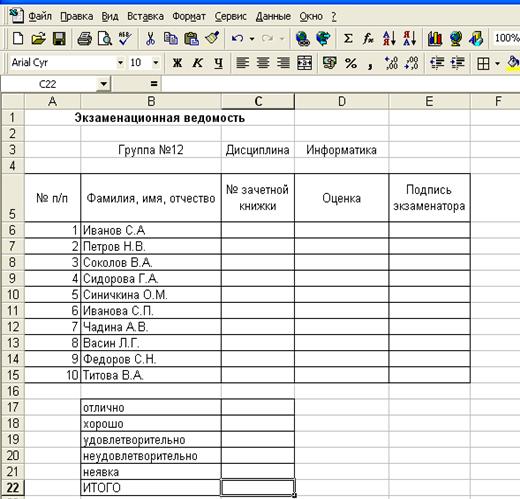Open the function wizard fx

pyautogui.click(x=368, y=38)
